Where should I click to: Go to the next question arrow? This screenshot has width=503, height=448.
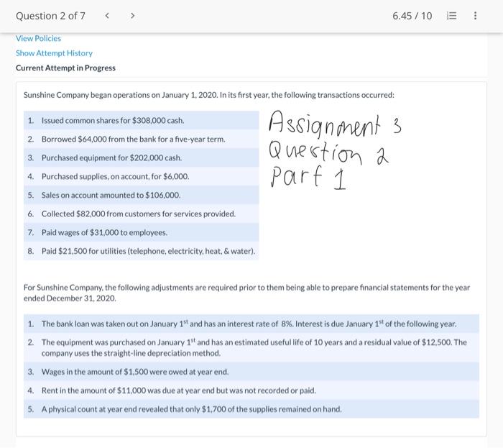(x=132, y=15)
